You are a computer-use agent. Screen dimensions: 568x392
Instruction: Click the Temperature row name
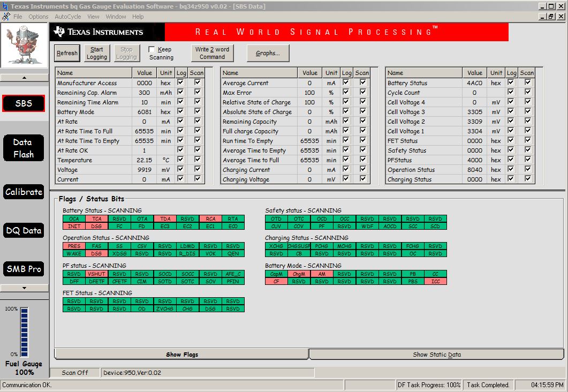click(74, 160)
